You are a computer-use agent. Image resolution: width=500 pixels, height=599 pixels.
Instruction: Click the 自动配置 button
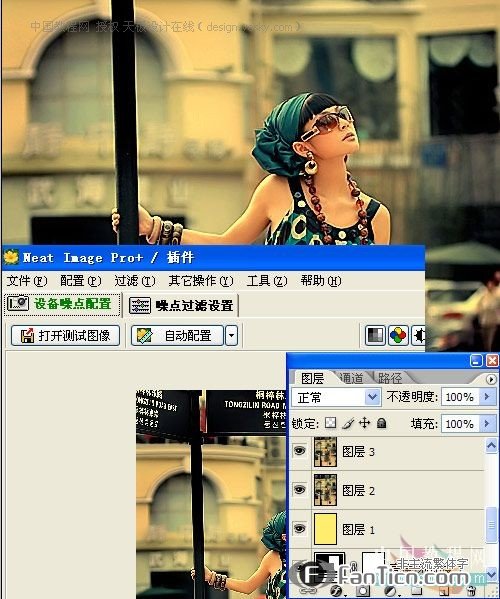(x=177, y=335)
